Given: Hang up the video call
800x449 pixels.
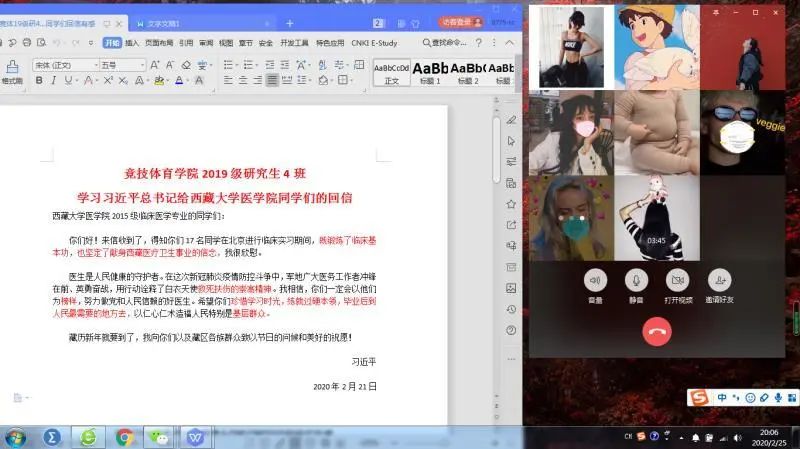Looking at the screenshot, I should point(657,332).
